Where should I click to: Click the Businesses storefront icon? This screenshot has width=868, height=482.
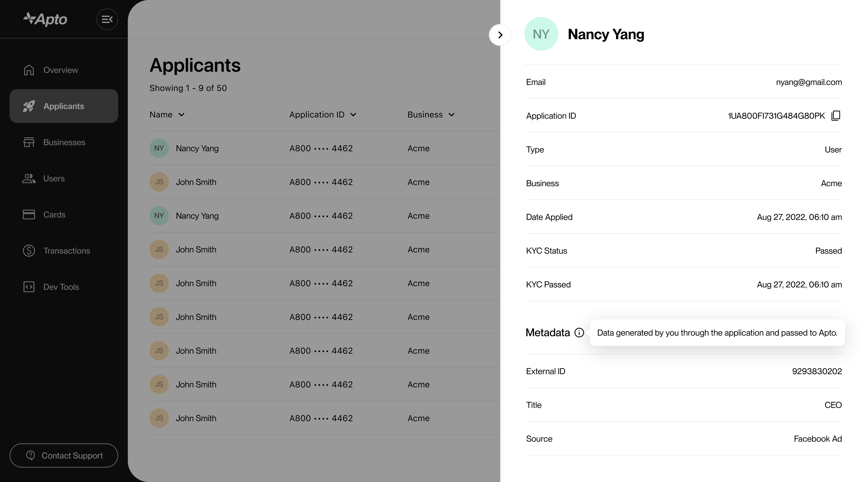[29, 142]
